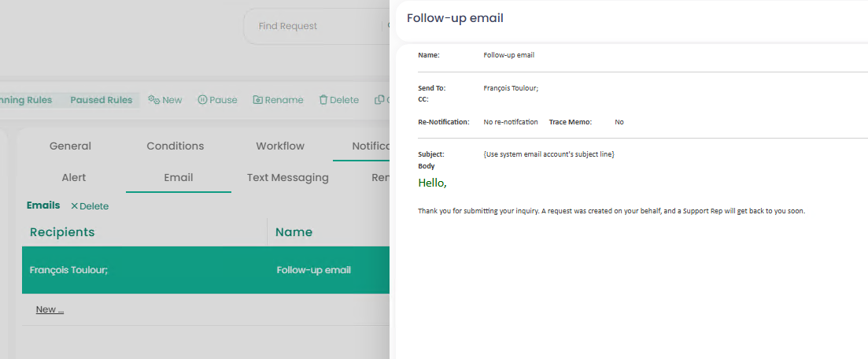
Task: Select the Email sub-tab
Action: pos(179,177)
